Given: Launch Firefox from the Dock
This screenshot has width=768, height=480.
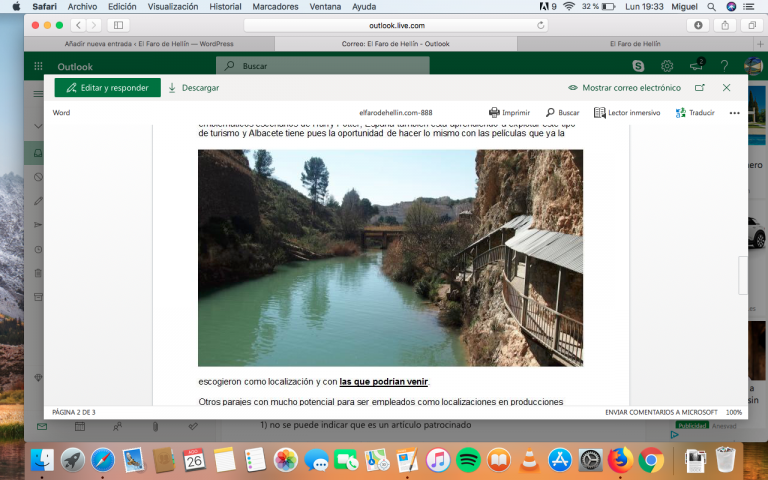Looking at the screenshot, I should (x=620, y=460).
